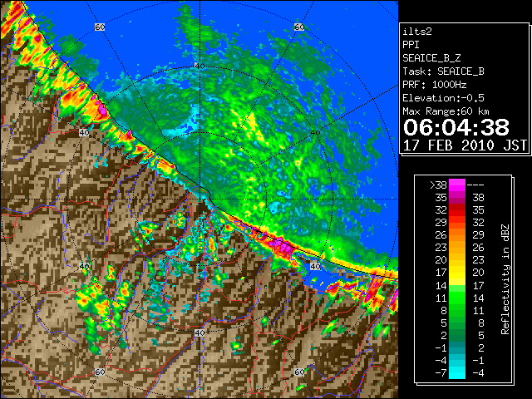Pick the cyan swatch beside '-7'
The width and height of the screenshot is (532, 399).
click(x=457, y=373)
